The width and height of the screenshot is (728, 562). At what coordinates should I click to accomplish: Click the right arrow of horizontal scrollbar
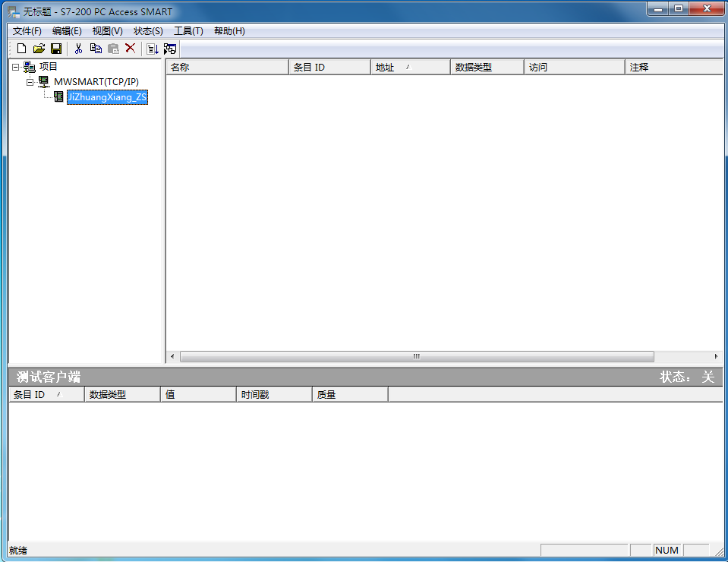click(x=716, y=357)
